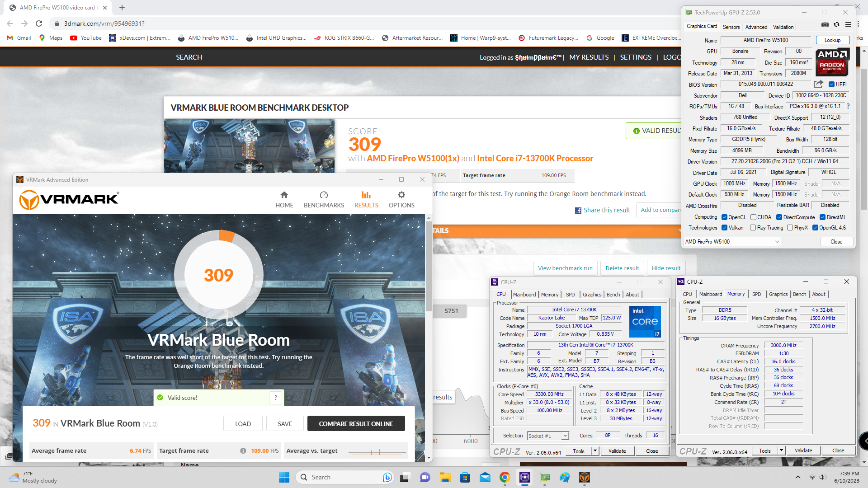
Task: Click the Validate button in left CPU-Z
Action: pyautogui.click(x=617, y=451)
